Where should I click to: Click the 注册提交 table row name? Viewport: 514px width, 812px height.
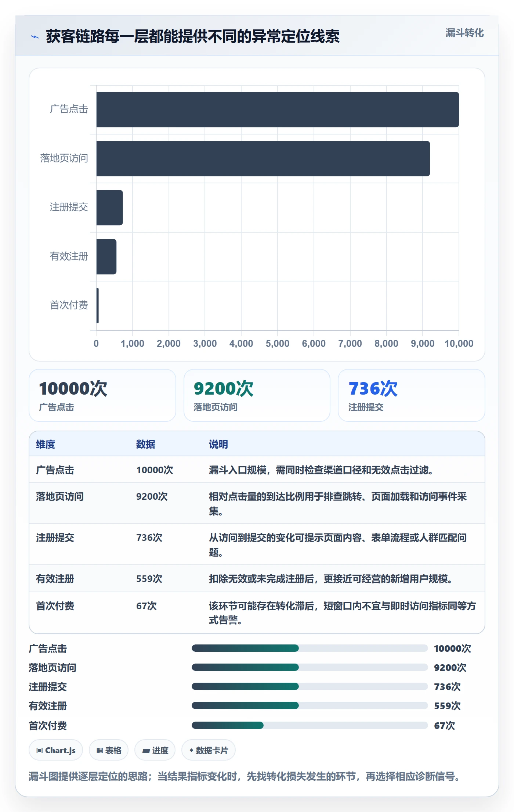pos(55,538)
